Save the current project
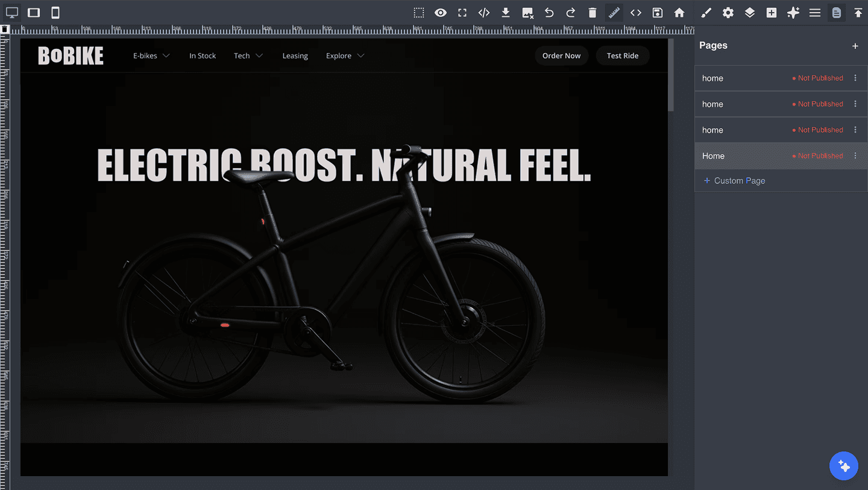Screen dimensions: 868x490 [657, 12]
